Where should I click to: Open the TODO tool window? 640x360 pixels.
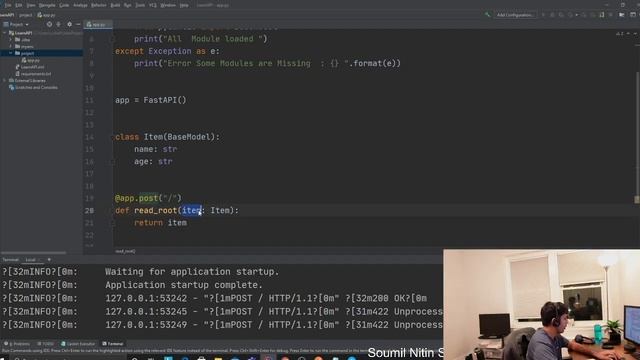(45, 344)
